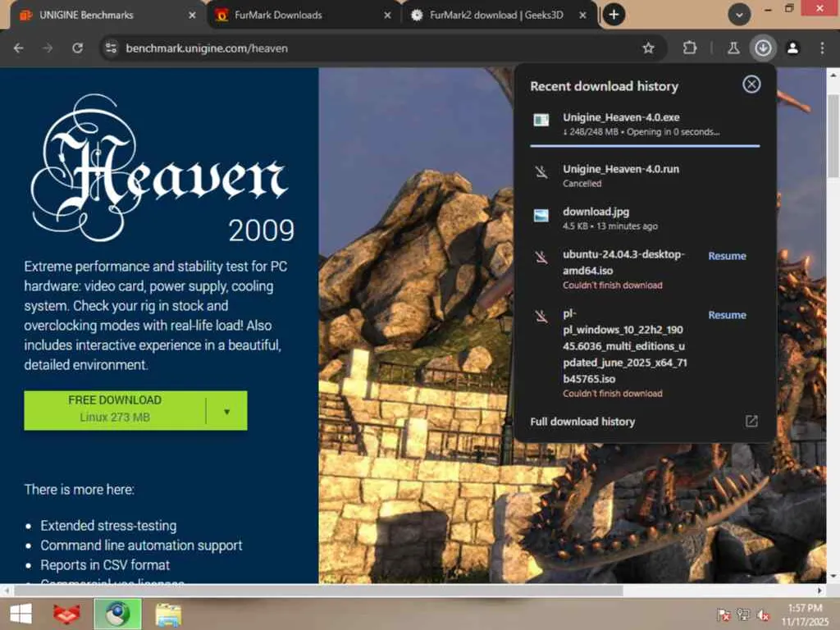Click the horizontal scrollbar at page bottom
This screenshot has height=630, width=840.
coord(318,591)
